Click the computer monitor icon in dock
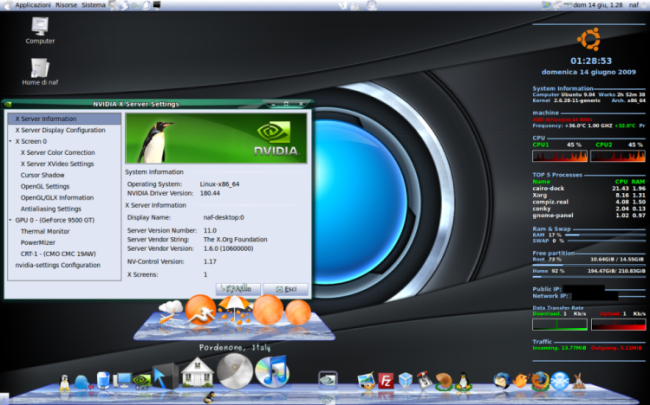This screenshot has width=650, height=405. [122, 380]
